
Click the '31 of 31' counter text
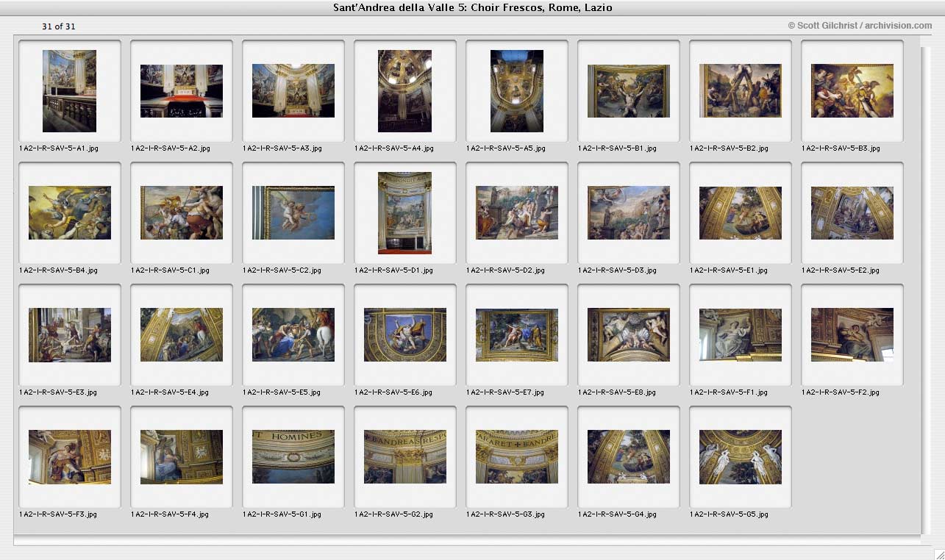[59, 26]
